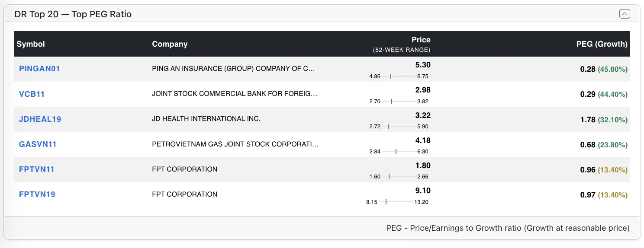Select the JOINT STOCK COMMERCIAL BANK company name
The width and height of the screenshot is (644, 248).
pyautogui.click(x=235, y=94)
